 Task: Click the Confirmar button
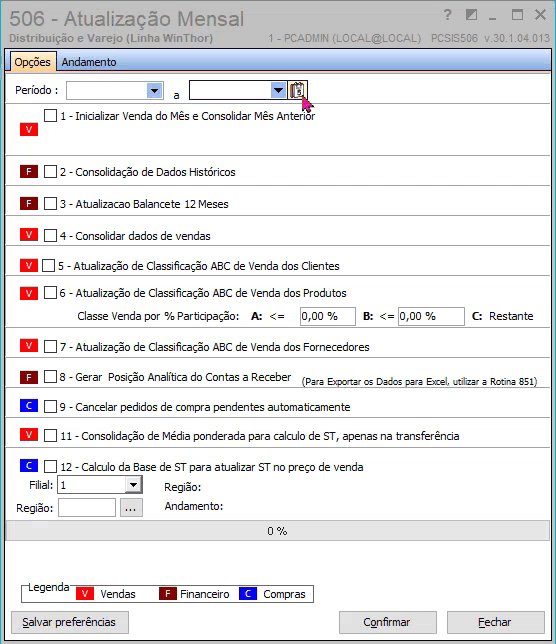(x=387, y=622)
